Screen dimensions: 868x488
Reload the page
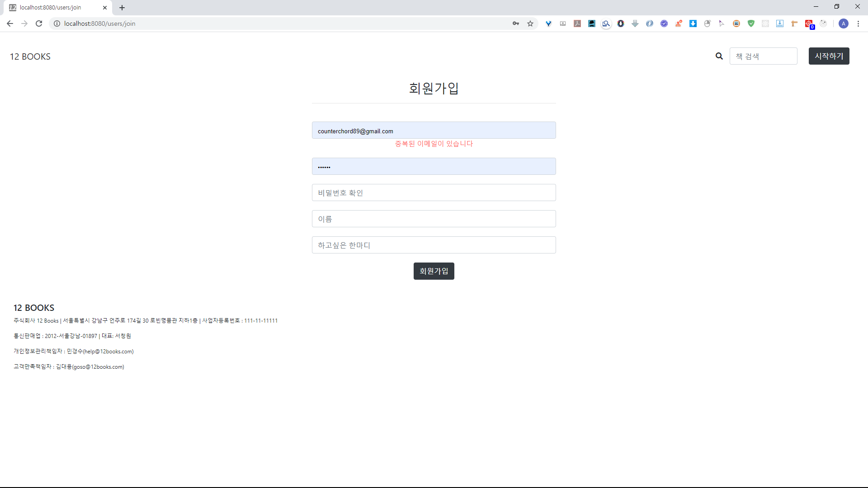[39, 23]
